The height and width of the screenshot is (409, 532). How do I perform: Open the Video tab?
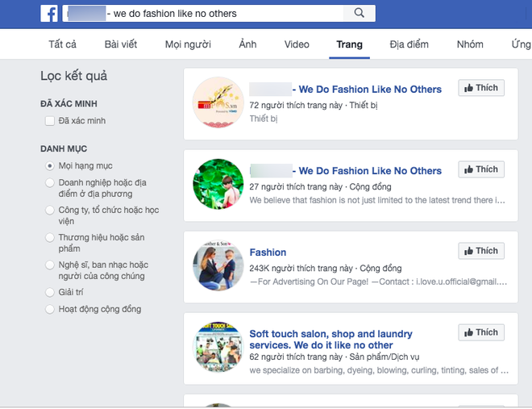point(297,44)
